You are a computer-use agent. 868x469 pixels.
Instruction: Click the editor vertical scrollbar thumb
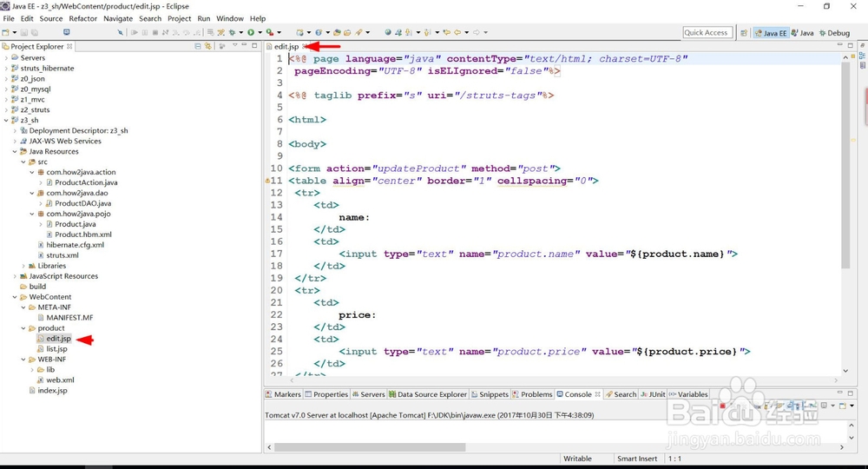[x=845, y=165]
